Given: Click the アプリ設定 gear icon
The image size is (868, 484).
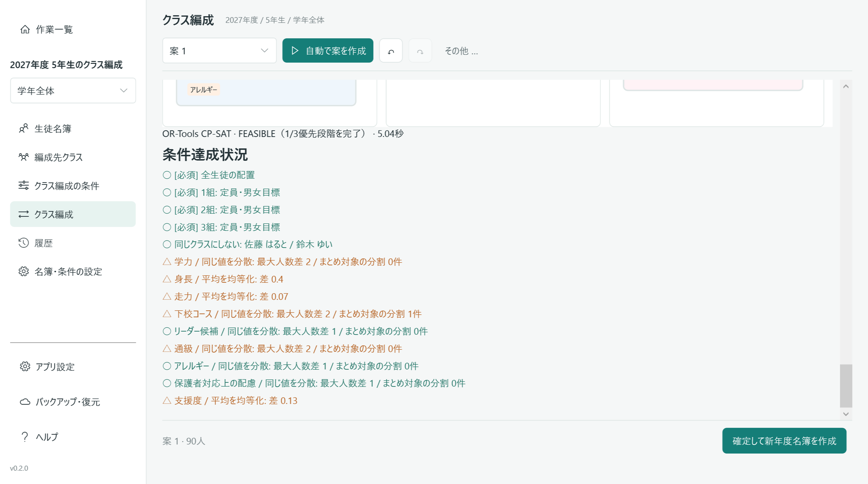Looking at the screenshot, I should (25, 366).
